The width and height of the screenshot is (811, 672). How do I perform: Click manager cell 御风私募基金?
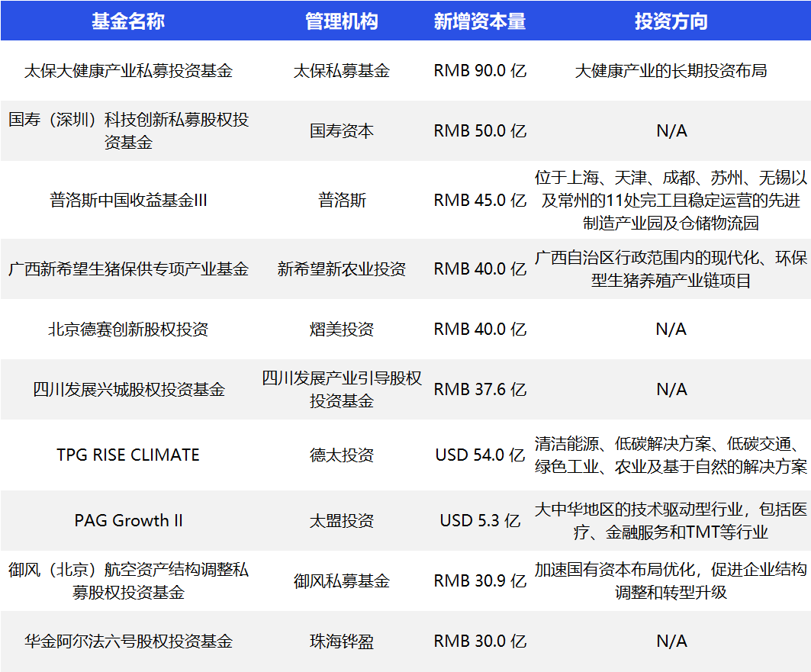(x=341, y=580)
